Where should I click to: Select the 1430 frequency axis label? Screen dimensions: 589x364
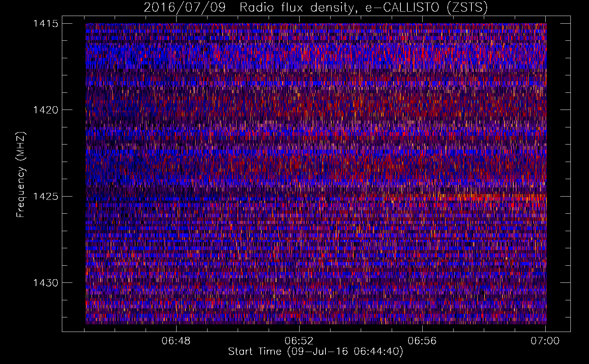[46, 283]
